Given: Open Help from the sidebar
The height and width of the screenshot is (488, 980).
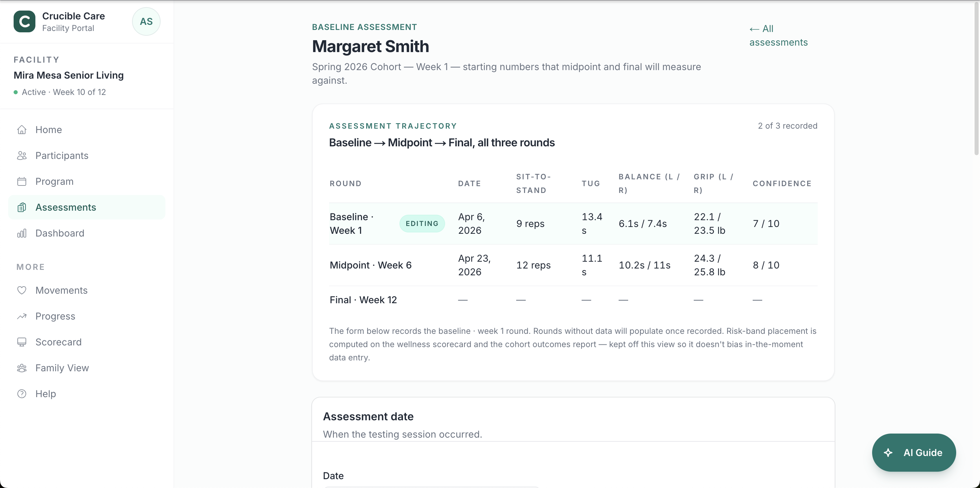Looking at the screenshot, I should coord(87,394).
